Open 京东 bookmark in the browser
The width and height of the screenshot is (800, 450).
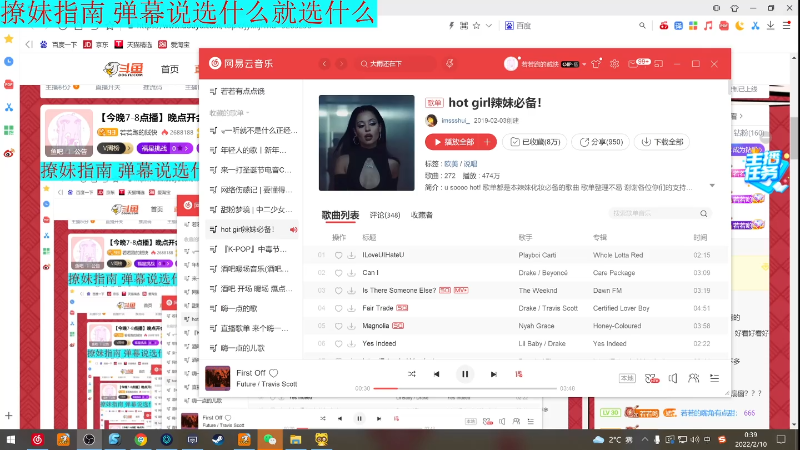click(x=96, y=45)
